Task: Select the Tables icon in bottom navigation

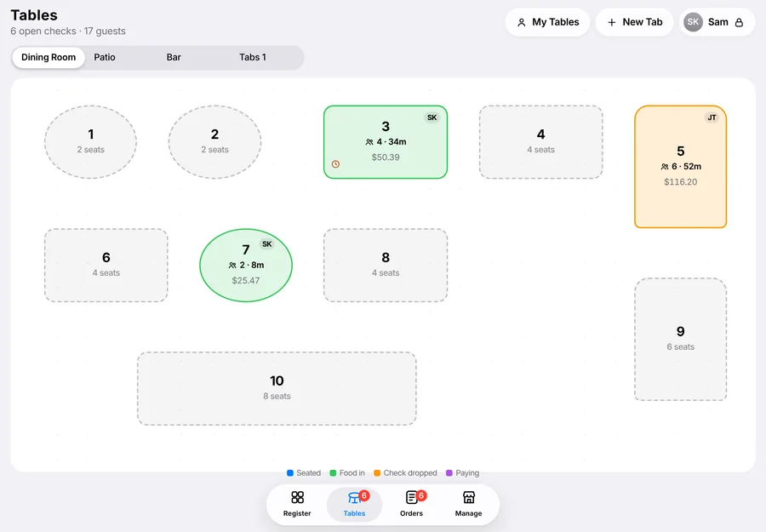Action: click(x=354, y=498)
